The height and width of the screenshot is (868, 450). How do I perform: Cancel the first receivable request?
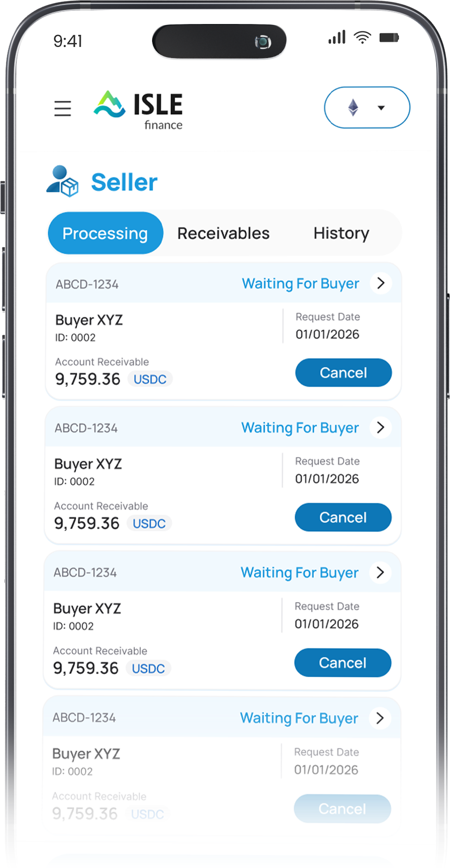click(343, 373)
